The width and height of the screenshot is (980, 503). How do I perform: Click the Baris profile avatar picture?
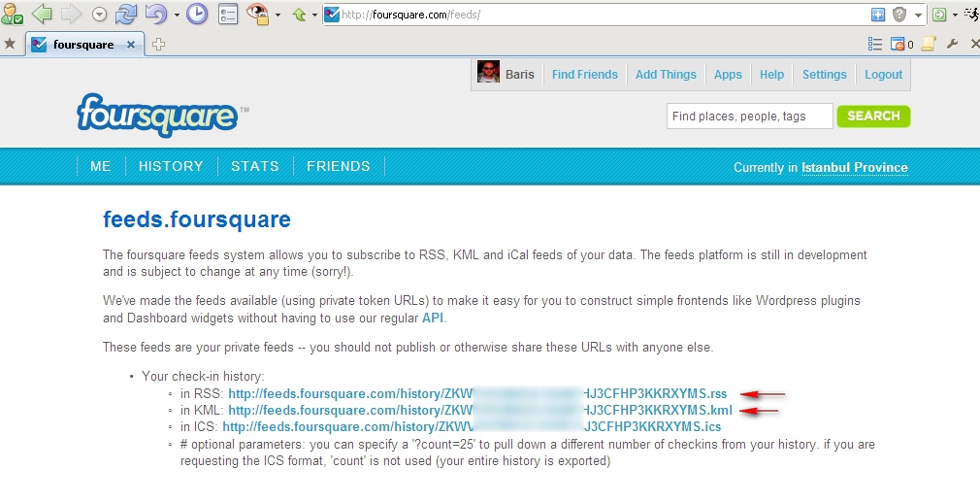(488, 72)
